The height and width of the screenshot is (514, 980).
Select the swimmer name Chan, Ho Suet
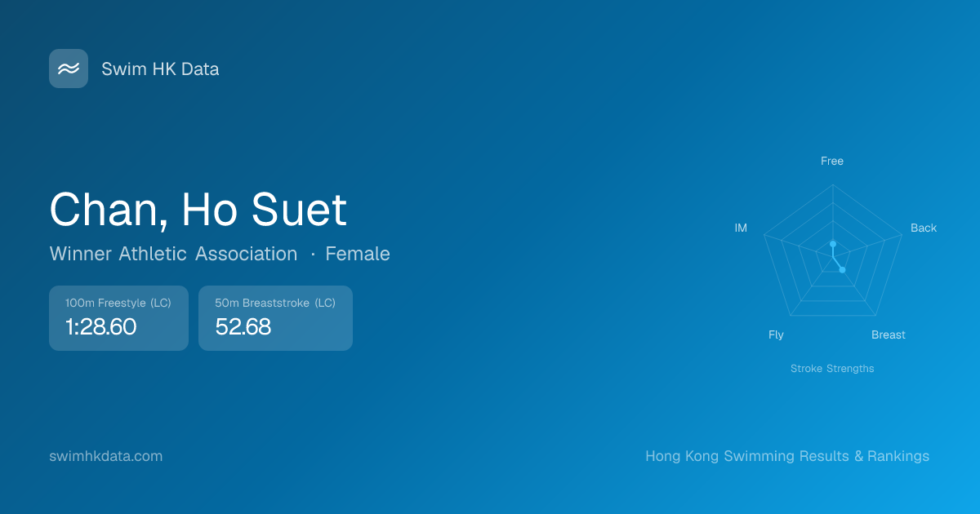pos(198,210)
